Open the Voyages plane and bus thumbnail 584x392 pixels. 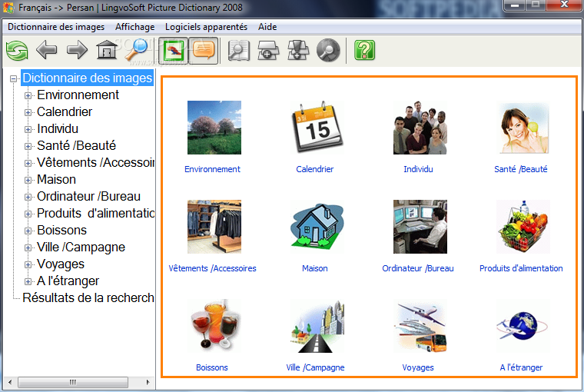click(x=420, y=326)
